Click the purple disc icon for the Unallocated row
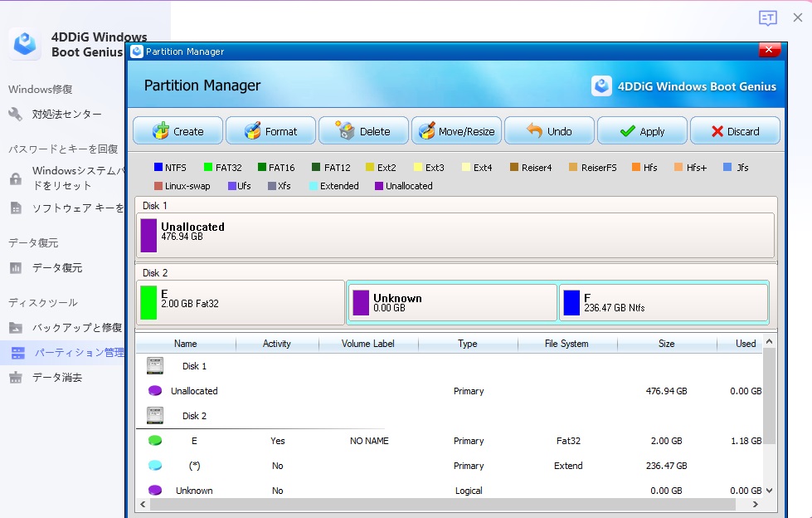This screenshot has height=518, width=812. pyautogui.click(x=155, y=390)
